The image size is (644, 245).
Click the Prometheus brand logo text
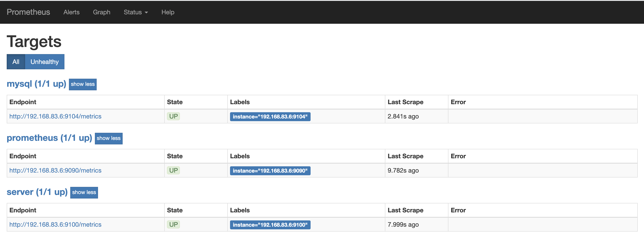coord(28,12)
